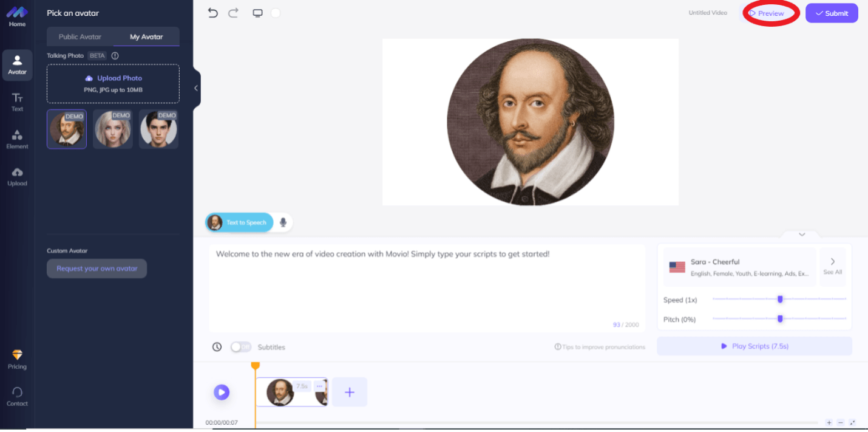Viewport: 868px width, 432px height.
Task: Open See All voices list
Action: tap(833, 267)
